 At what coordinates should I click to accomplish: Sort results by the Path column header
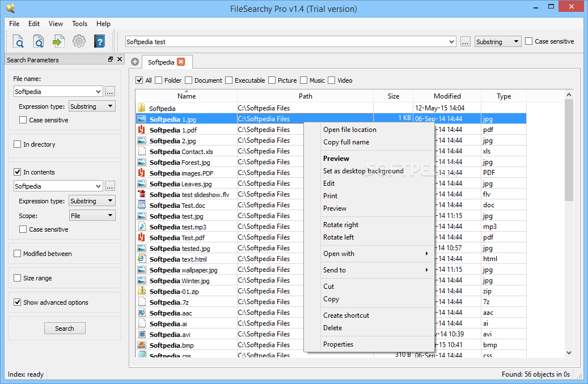point(305,96)
